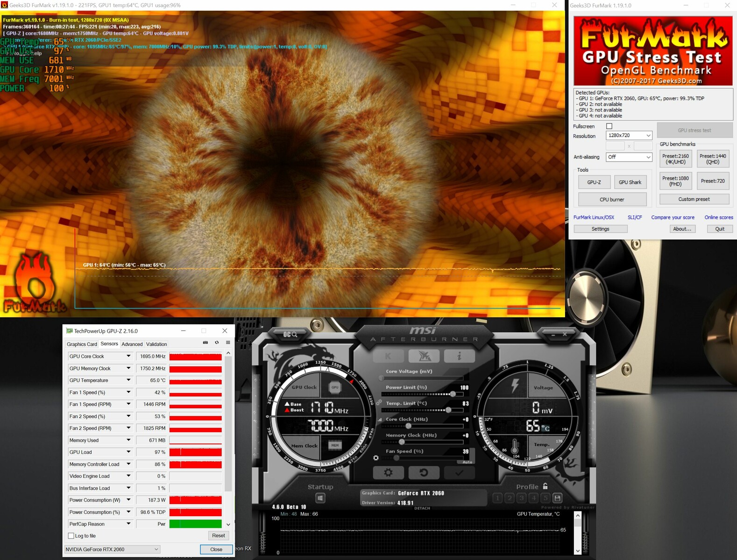
Task: Apply Afterburner settings with the checkmark button
Action: click(x=460, y=473)
